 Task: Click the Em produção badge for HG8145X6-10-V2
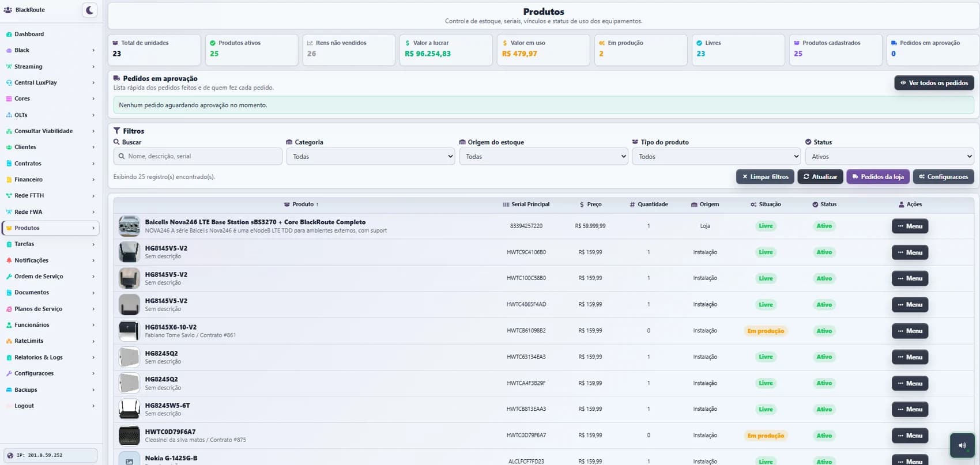pos(766,331)
